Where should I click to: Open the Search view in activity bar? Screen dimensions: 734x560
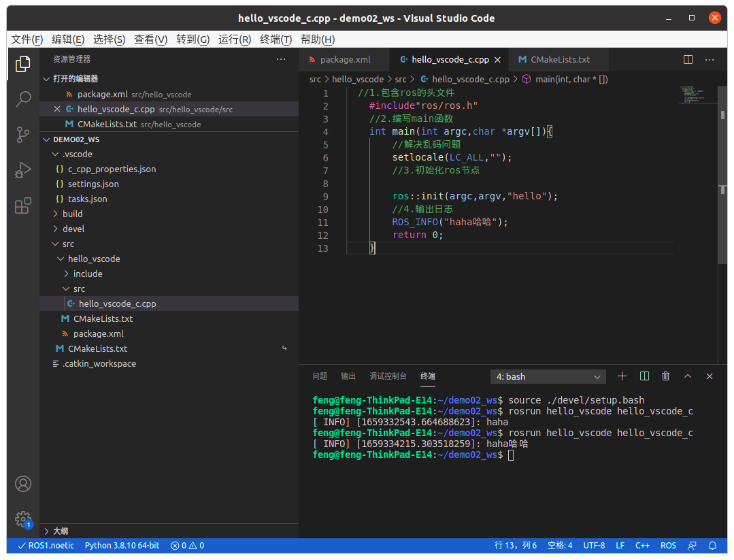click(x=23, y=99)
